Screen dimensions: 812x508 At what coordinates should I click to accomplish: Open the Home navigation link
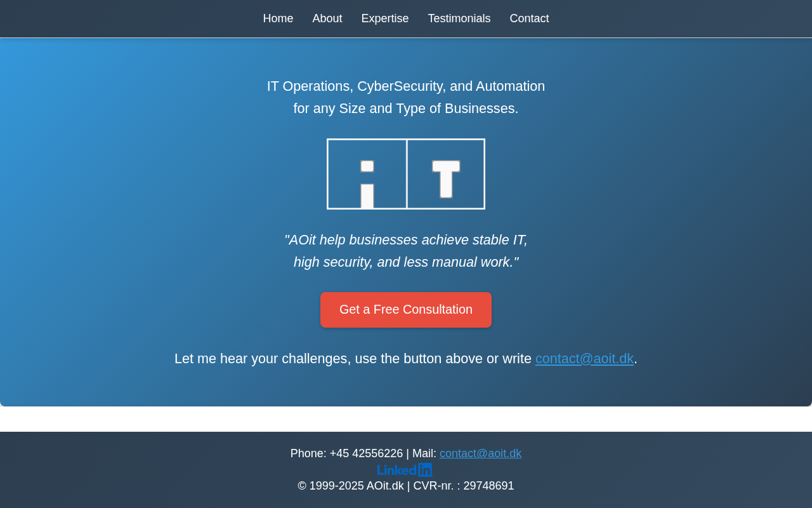pos(278,18)
